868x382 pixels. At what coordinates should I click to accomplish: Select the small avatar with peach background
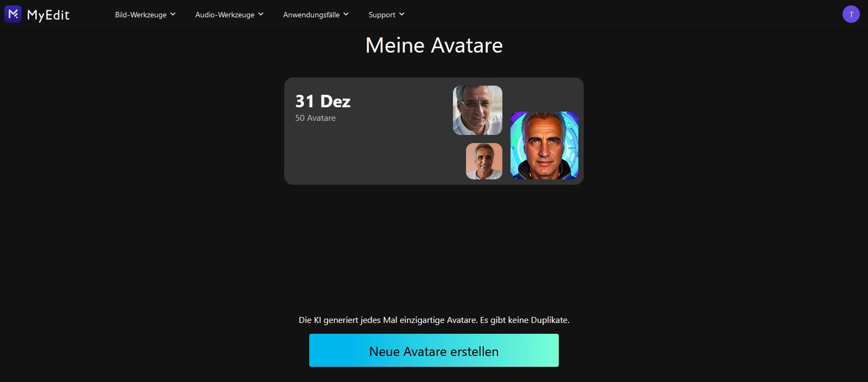pos(484,161)
